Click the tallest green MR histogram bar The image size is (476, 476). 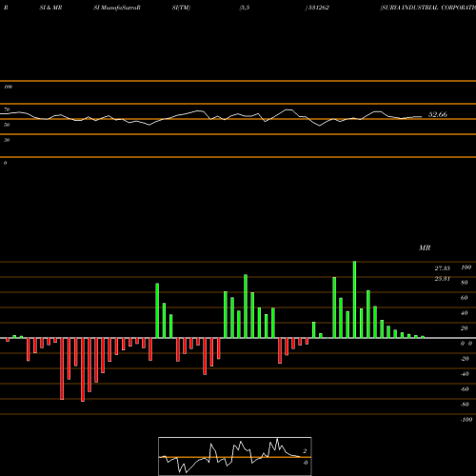[354, 300]
